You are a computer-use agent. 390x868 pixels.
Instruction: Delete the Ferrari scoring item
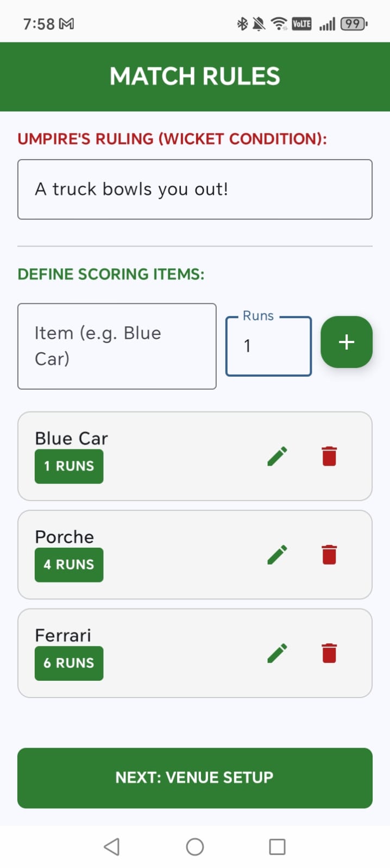329,654
